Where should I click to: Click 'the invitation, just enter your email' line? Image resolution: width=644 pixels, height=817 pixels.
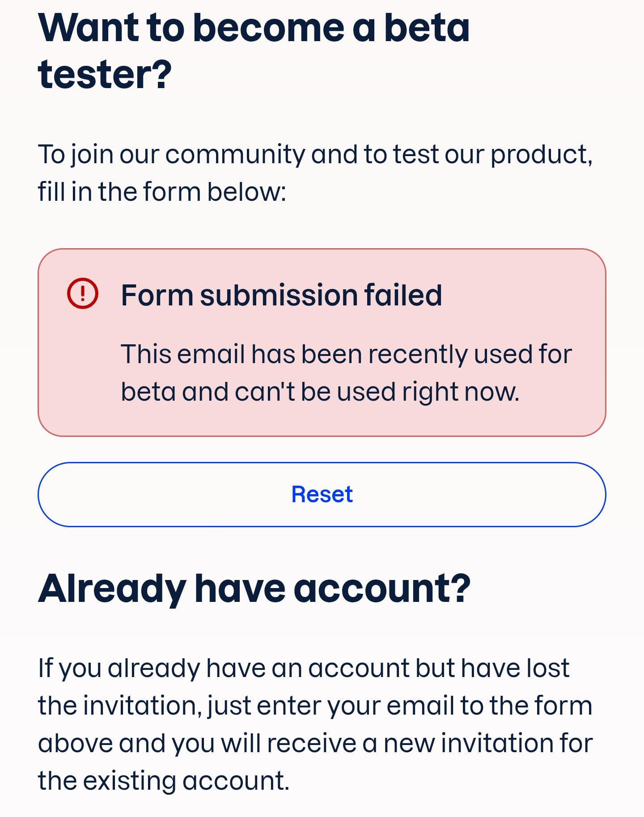pyautogui.click(x=315, y=706)
